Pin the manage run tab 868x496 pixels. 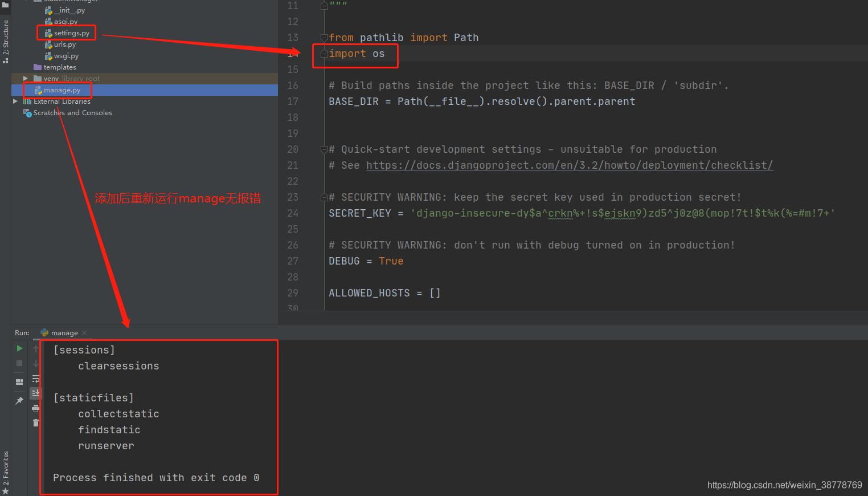19,400
